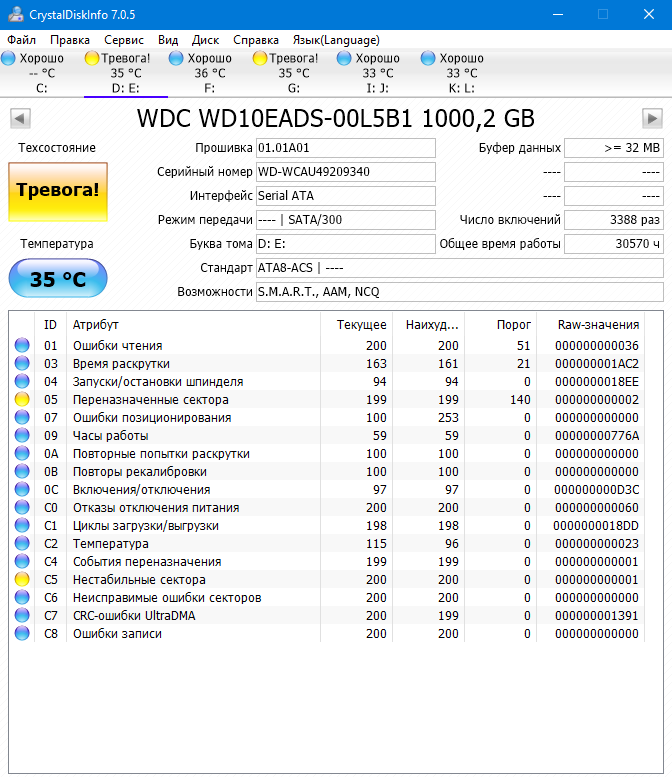
Task: Click the blue status icon for Время раскрутки
Action: [22, 363]
